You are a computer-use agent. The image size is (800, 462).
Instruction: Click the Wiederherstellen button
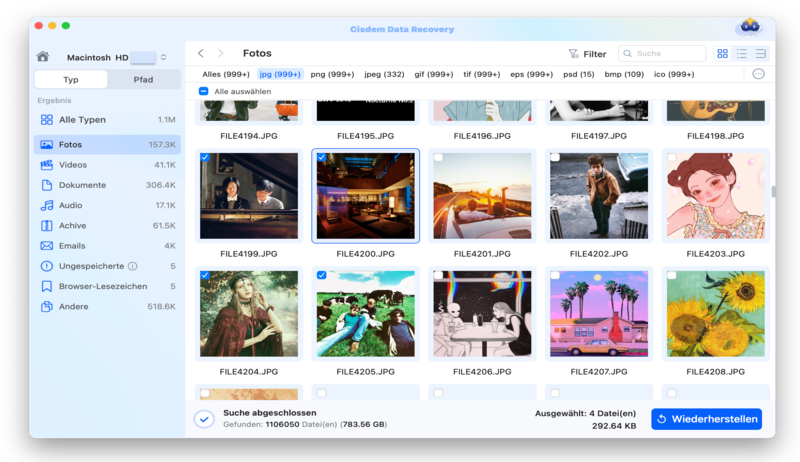tap(706, 419)
